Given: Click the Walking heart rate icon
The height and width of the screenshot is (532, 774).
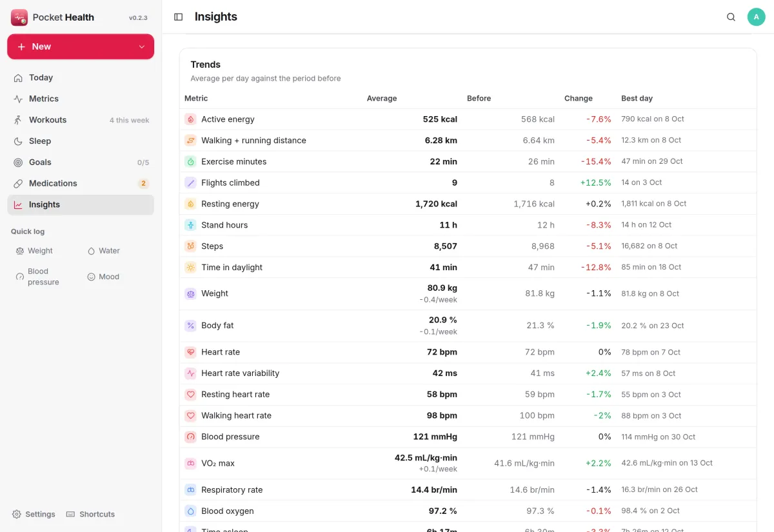Looking at the screenshot, I should pyautogui.click(x=190, y=415).
